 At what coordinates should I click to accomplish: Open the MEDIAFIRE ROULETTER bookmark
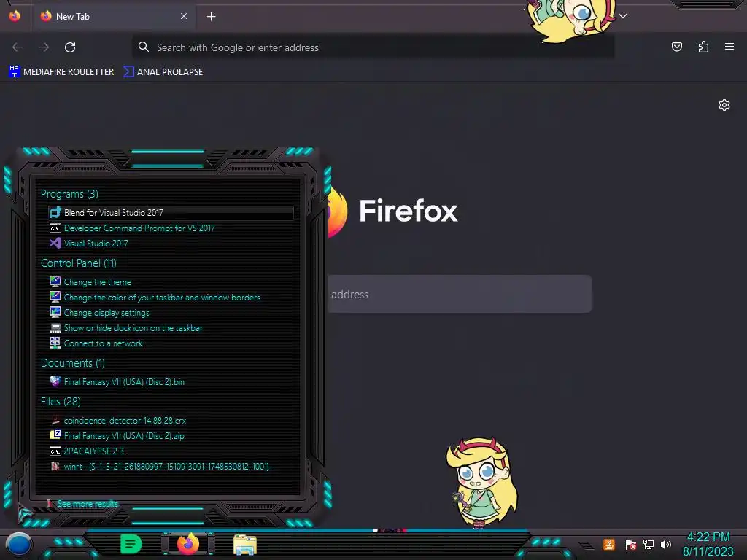tap(61, 72)
